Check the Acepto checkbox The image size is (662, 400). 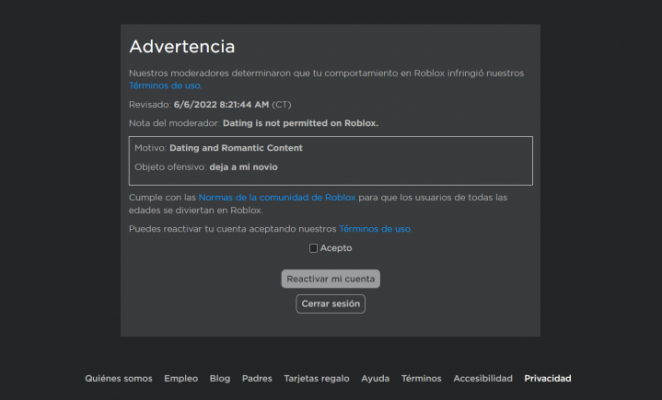(313, 248)
